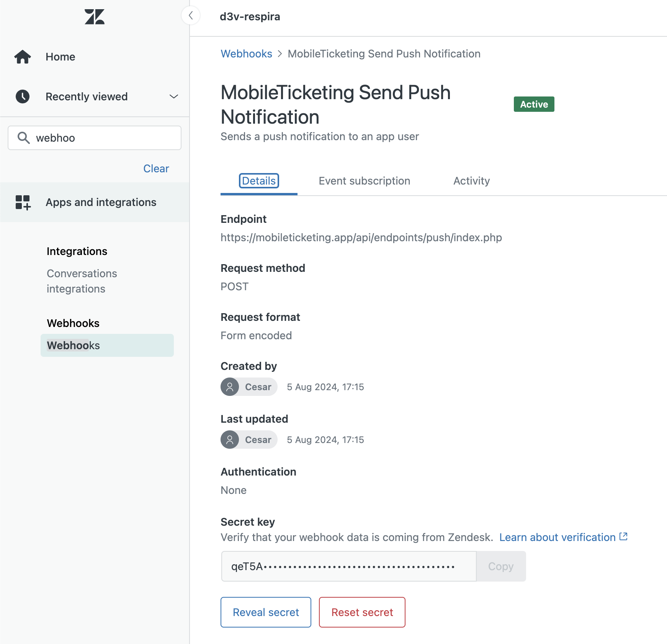
Task: Click the Apps and integrations grid icon
Action: [23, 203]
